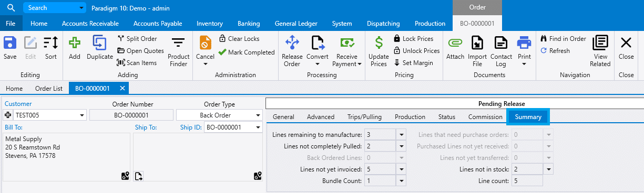Click the green Add plus icon
The height and width of the screenshot is (193, 644).
75,43
